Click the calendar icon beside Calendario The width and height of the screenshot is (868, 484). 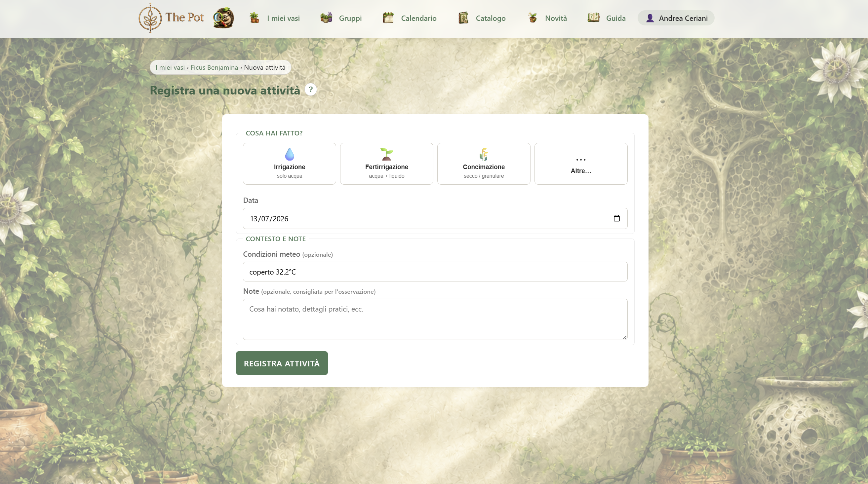coord(388,18)
